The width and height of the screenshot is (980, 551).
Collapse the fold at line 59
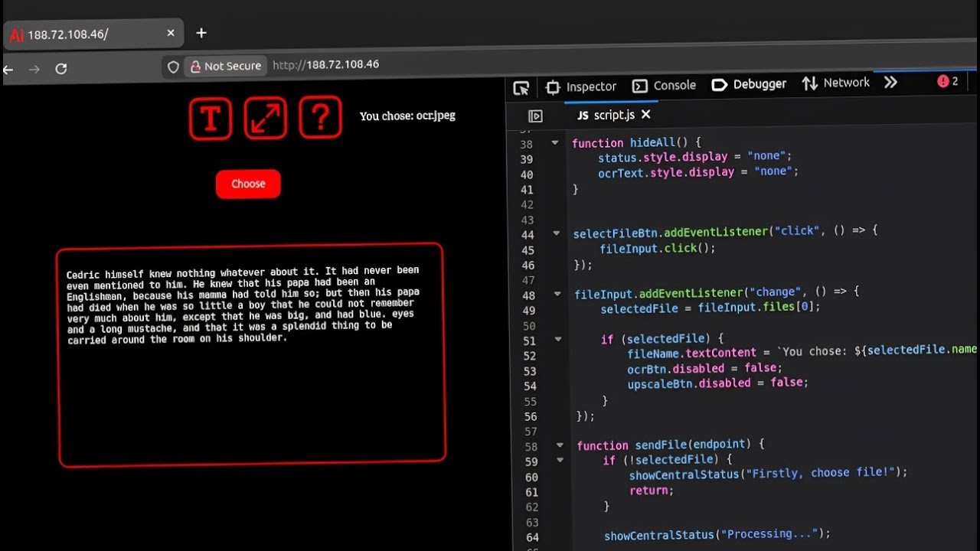click(560, 460)
